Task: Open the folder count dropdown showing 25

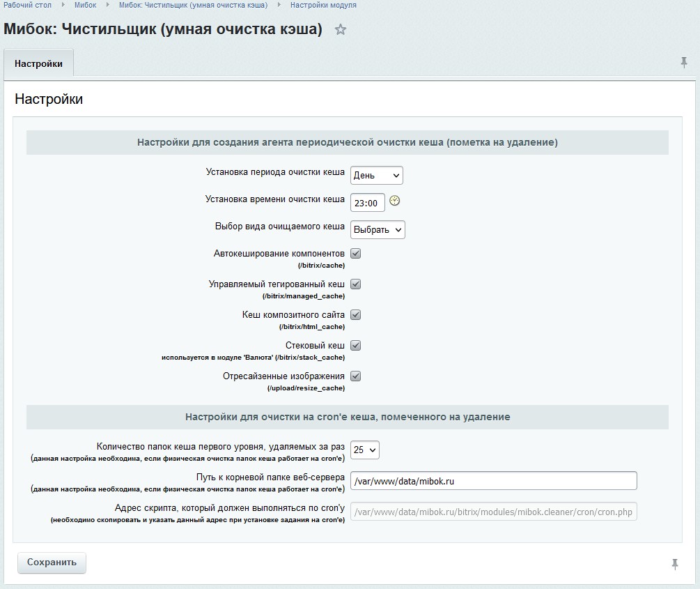Action: [365, 450]
